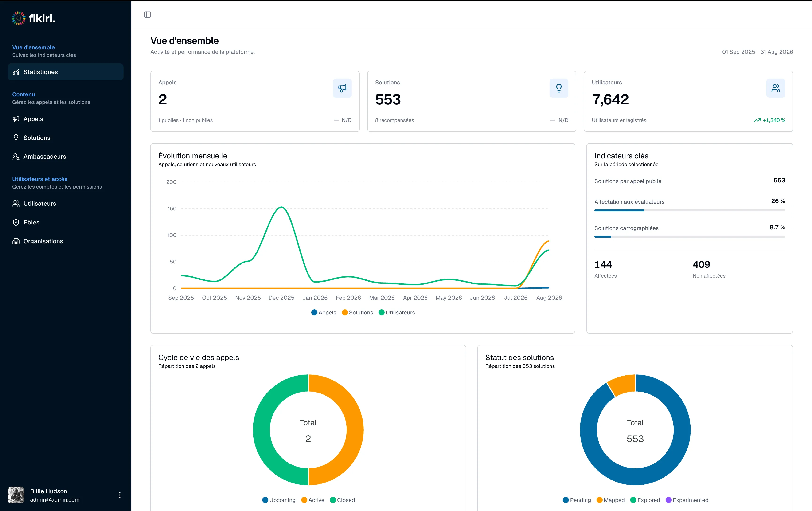
Task: Click the sidebar Appels megaphone icon
Action: click(16, 119)
